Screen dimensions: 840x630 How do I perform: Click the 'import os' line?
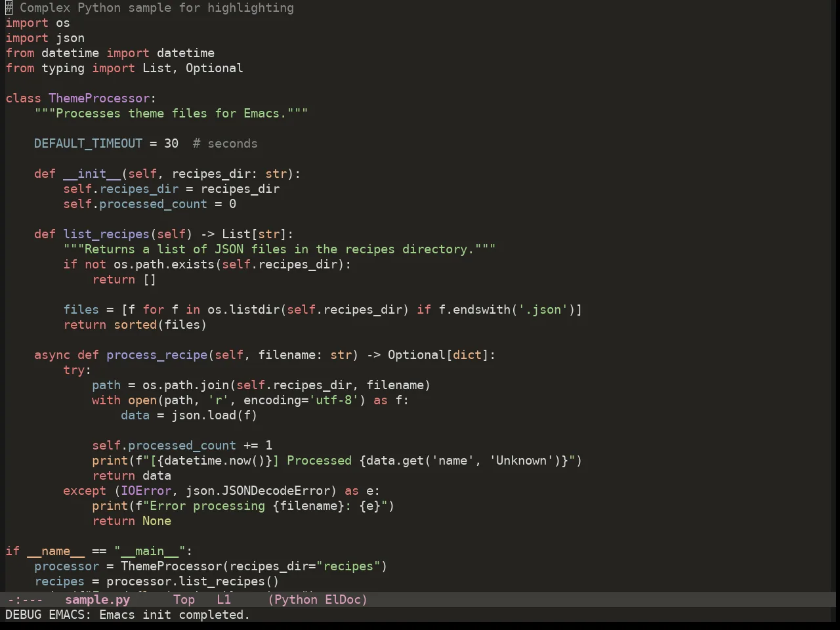[x=37, y=23]
